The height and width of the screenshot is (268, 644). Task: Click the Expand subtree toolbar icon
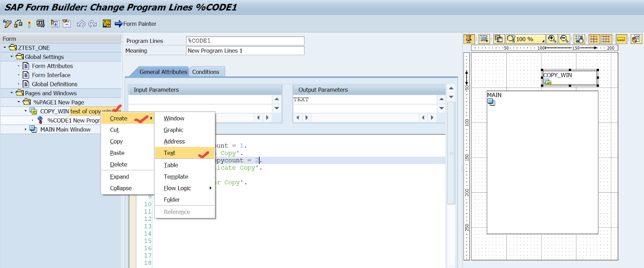pyautogui.click(x=55, y=24)
